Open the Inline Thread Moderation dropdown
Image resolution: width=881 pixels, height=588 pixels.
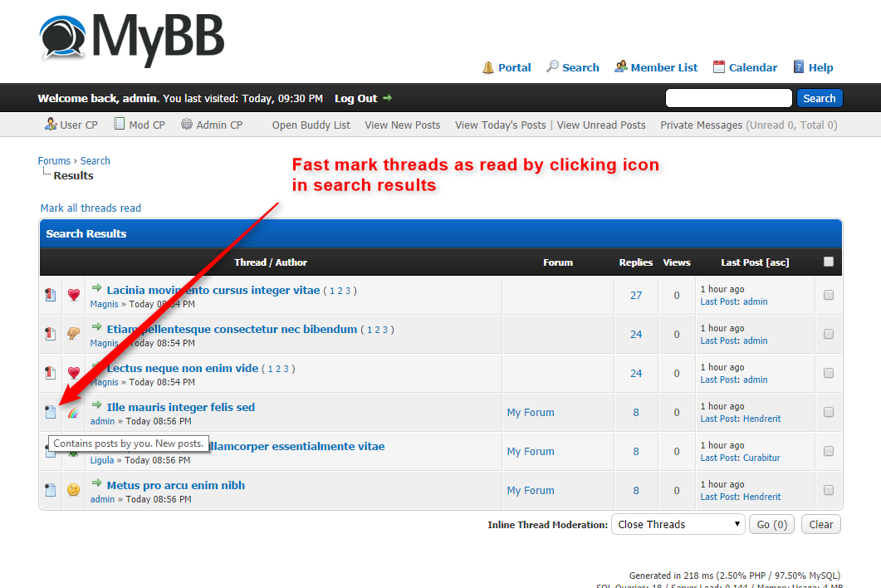click(x=678, y=524)
